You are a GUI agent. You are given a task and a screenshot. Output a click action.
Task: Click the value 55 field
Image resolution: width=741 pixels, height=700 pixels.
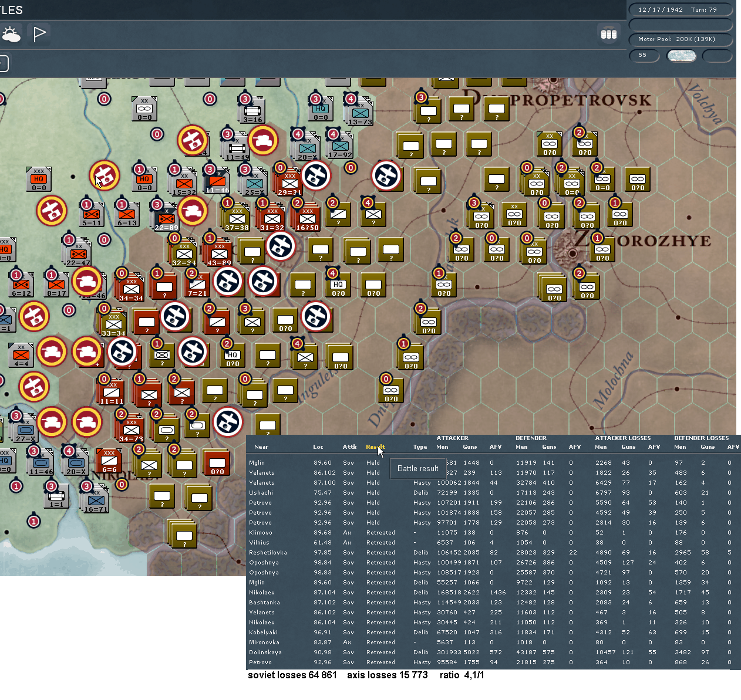(x=644, y=56)
